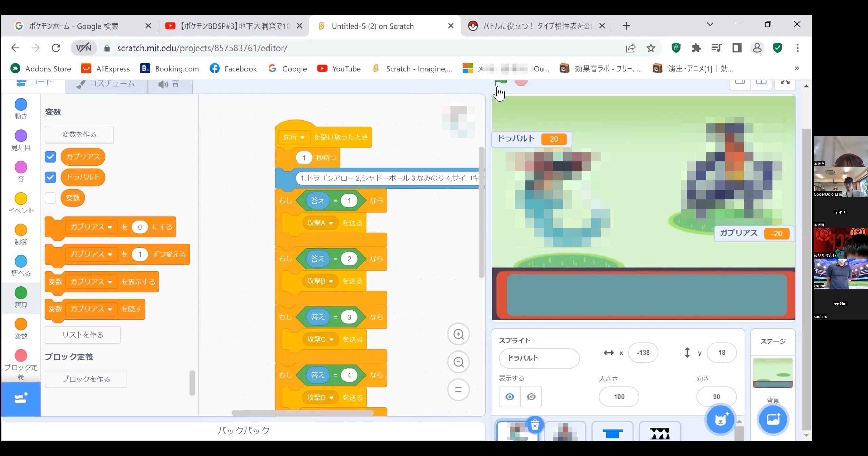Click the sprite name field ドラパルト
Viewport: 868px width, 456px height.
pos(539,358)
